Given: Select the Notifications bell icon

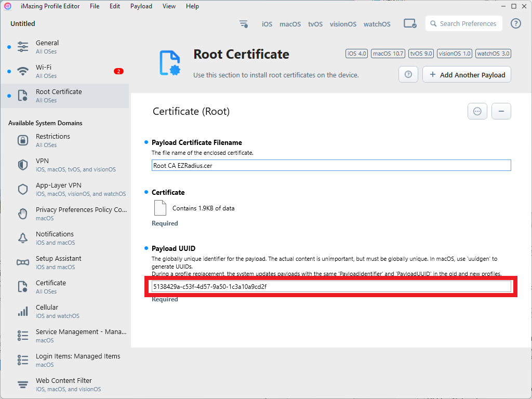Looking at the screenshot, I should pyautogui.click(x=23, y=238).
